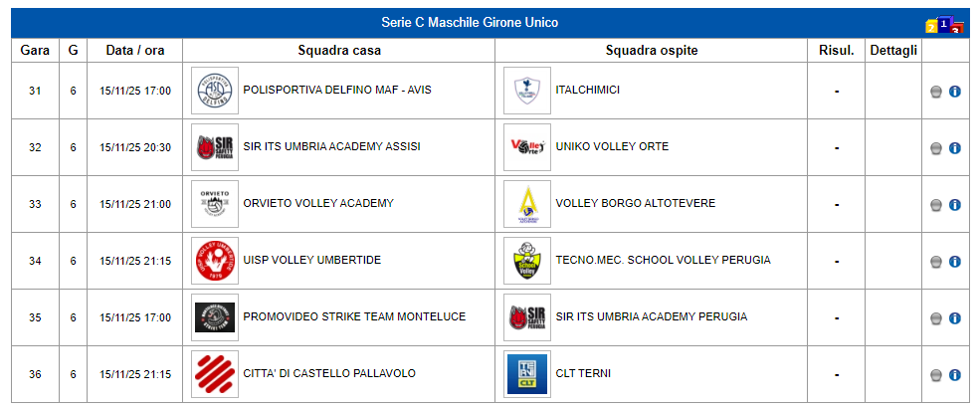Select Tecno.Mec. School Volley Perugia team name
The image size is (980, 408).
coord(663,261)
